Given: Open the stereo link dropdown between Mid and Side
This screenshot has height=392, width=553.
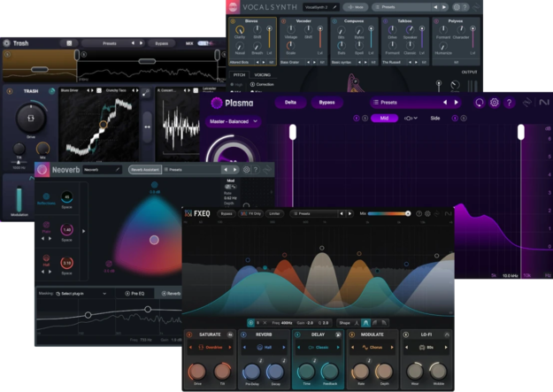Looking at the screenshot, I should (411, 119).
